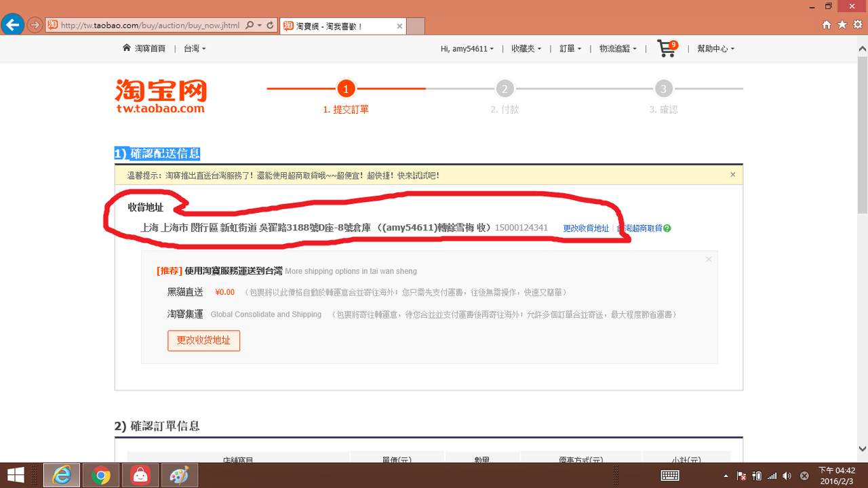Click the green help icon beside 超商取貨
The height and width of the screenshot is (488, 868).
(x=667, y=228)
